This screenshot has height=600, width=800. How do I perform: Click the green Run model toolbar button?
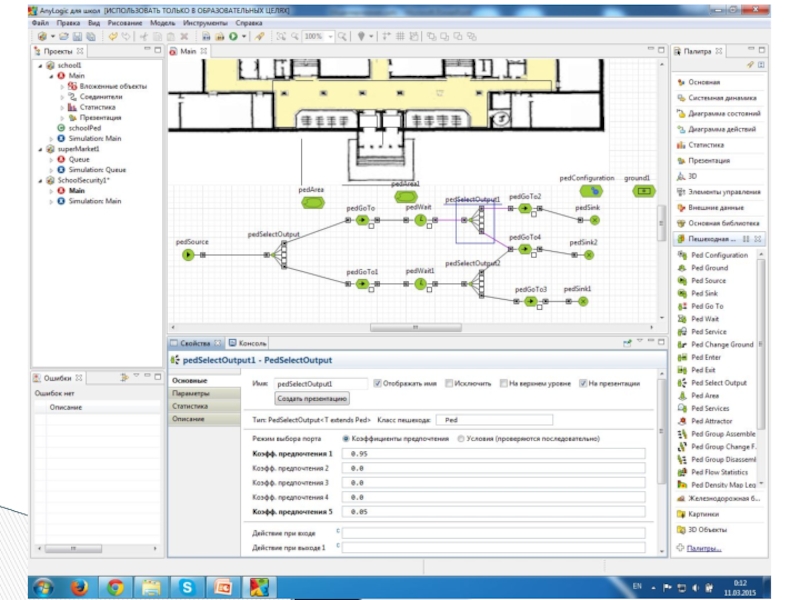click(x=231, y=36)
